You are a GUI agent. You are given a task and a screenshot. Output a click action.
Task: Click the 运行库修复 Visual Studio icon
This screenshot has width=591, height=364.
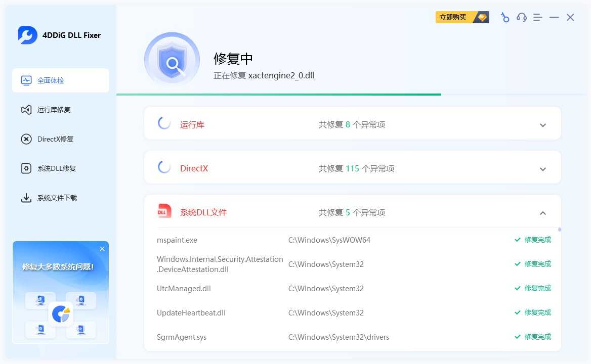(26, 110)
